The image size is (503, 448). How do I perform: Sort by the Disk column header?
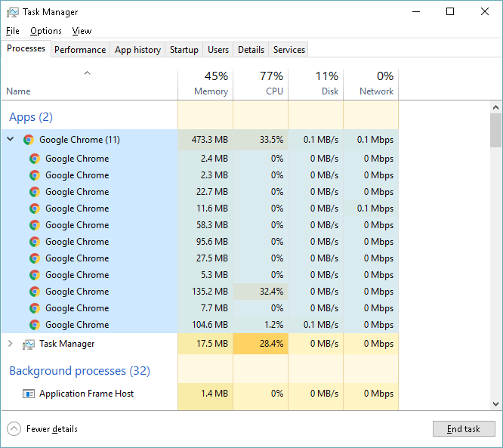pos(316,84)
